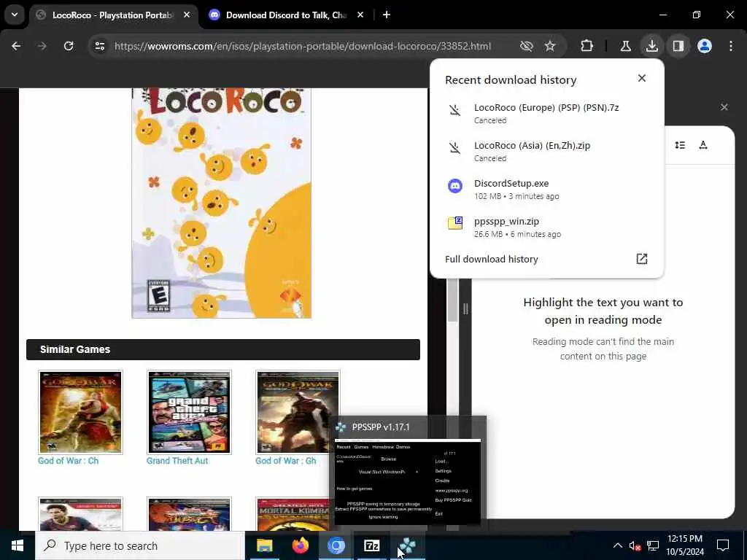The width and height of the screenshot is (747, 560).
Task: Follow the 'God of War : Ch' link
Action: point(68,461)
